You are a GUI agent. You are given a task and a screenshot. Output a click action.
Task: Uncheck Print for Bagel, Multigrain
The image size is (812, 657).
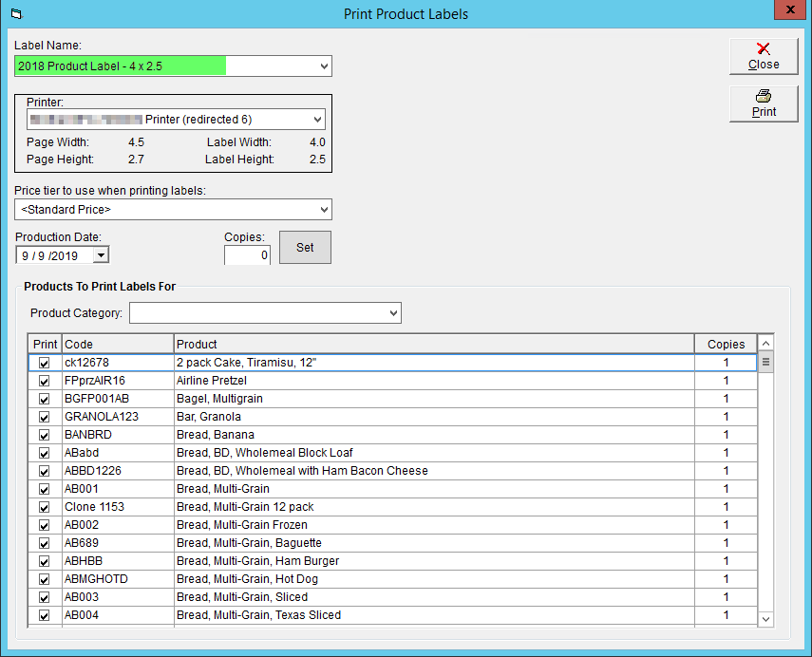(x=44, y=399)
